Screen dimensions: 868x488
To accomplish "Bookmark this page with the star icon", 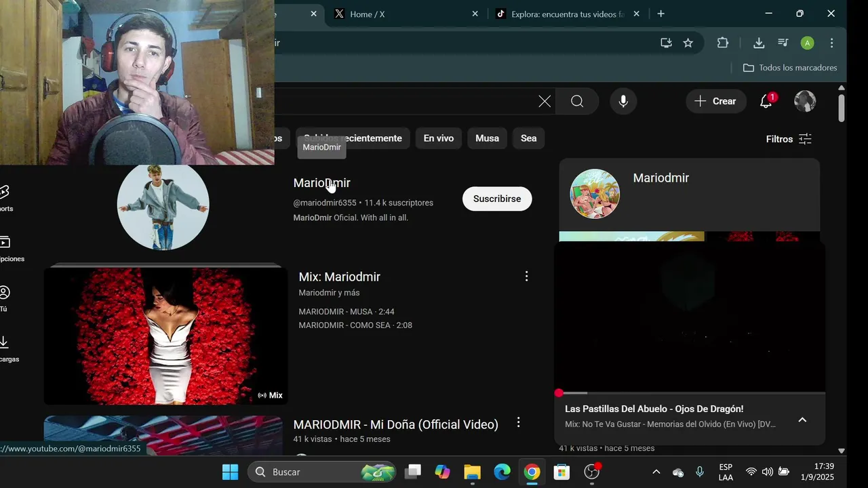I will [688, 43].
